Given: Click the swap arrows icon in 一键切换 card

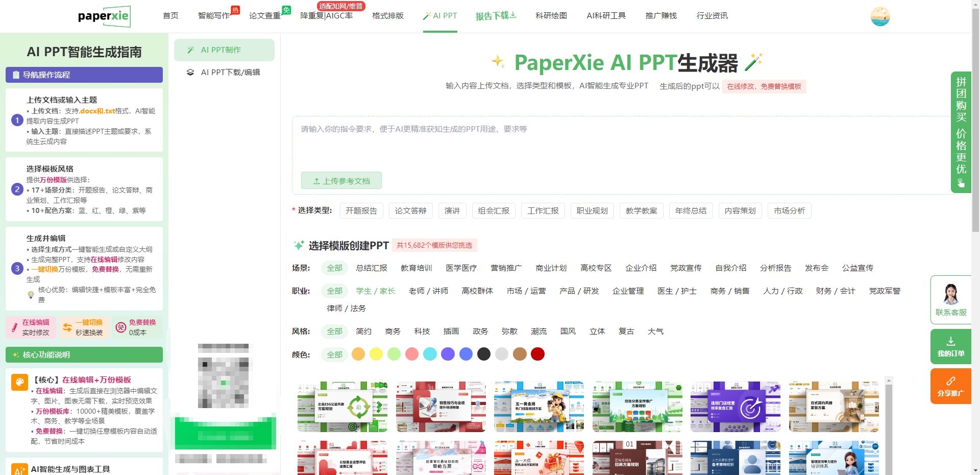Looking at the screenshot, I should tap(67, 327).
